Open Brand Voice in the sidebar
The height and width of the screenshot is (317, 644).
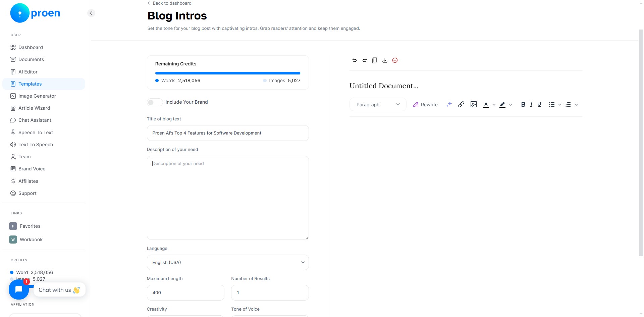tap(44, 169)
